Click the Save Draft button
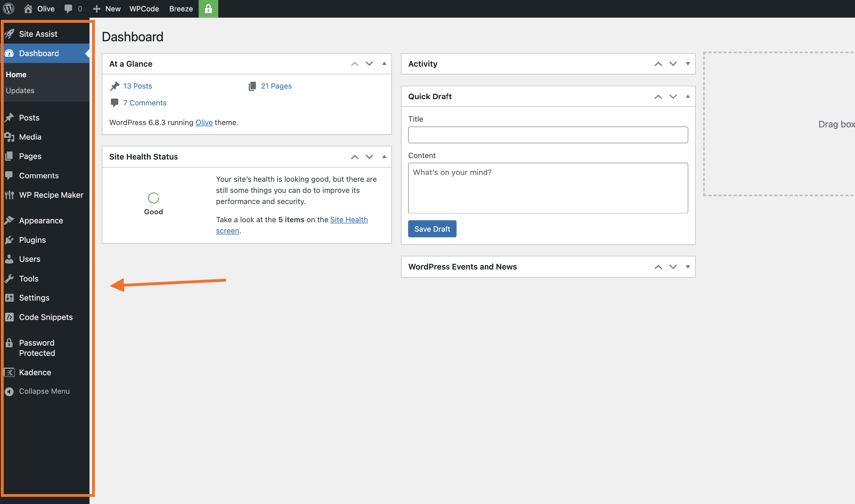The width and height of the screenshot is (855, 504). click(432, 229)
